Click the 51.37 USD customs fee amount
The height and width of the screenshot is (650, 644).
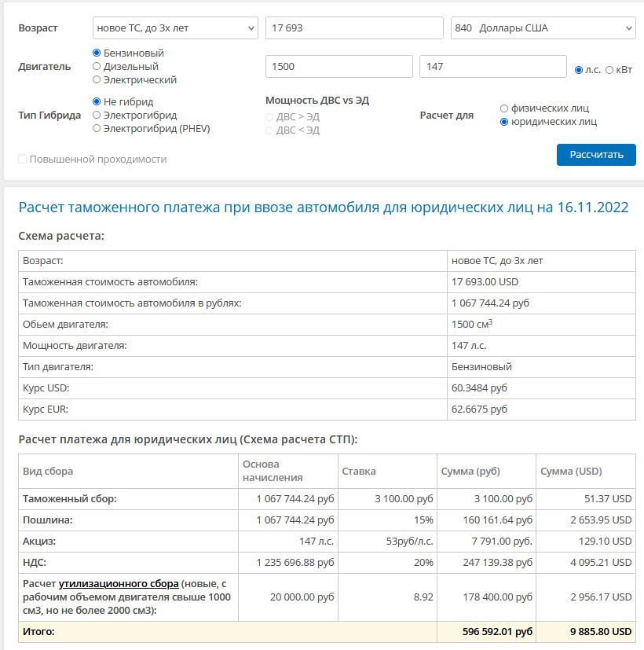point(608,498)
